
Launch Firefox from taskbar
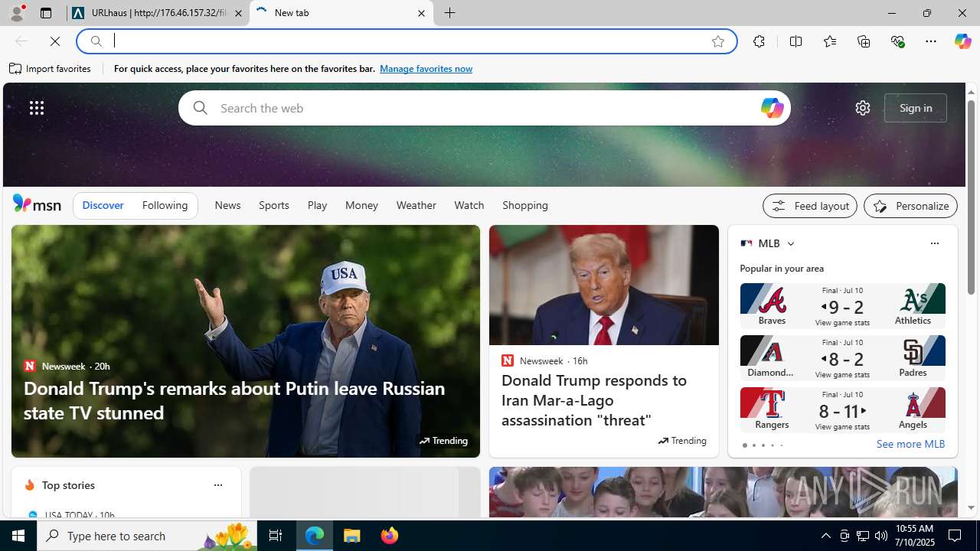tap(390, 536)
